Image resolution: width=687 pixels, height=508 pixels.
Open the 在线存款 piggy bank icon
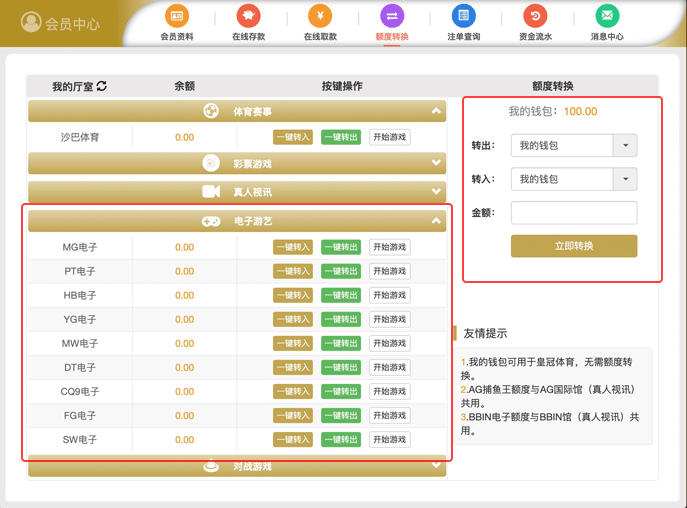pos(248,17)
